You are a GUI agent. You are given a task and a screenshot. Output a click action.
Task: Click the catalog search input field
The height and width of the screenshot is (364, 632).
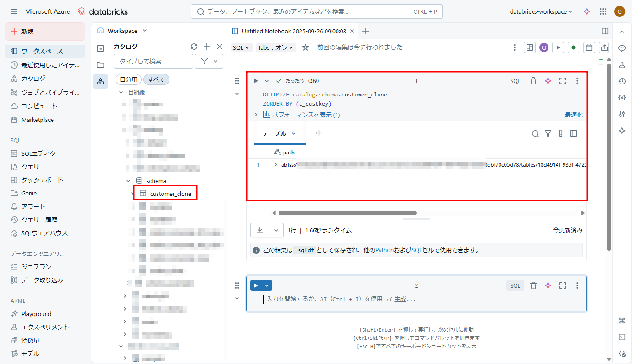pos(153,61)
